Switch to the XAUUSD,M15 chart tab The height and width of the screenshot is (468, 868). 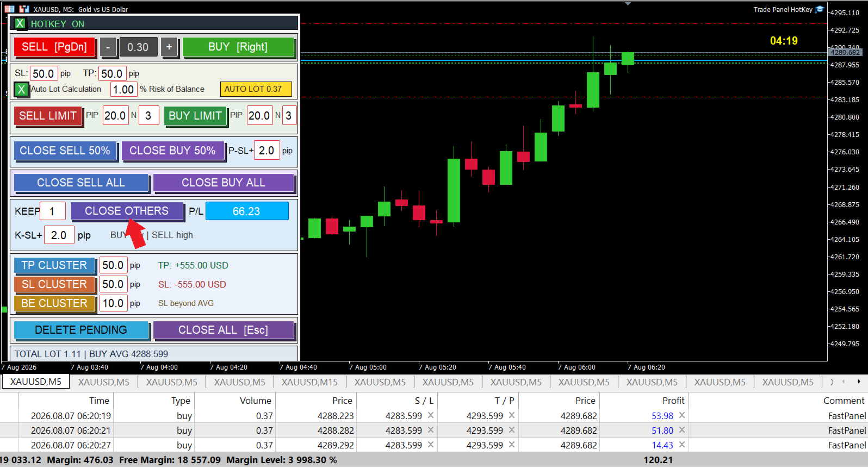tap(309, 382)
